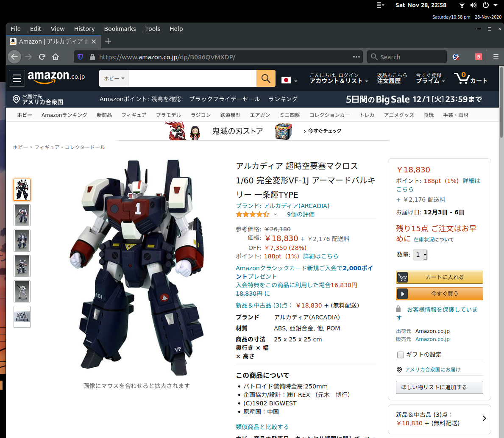Open the 9個の評価 reviews link
504x438 pixels.
(x=301, y=214)
